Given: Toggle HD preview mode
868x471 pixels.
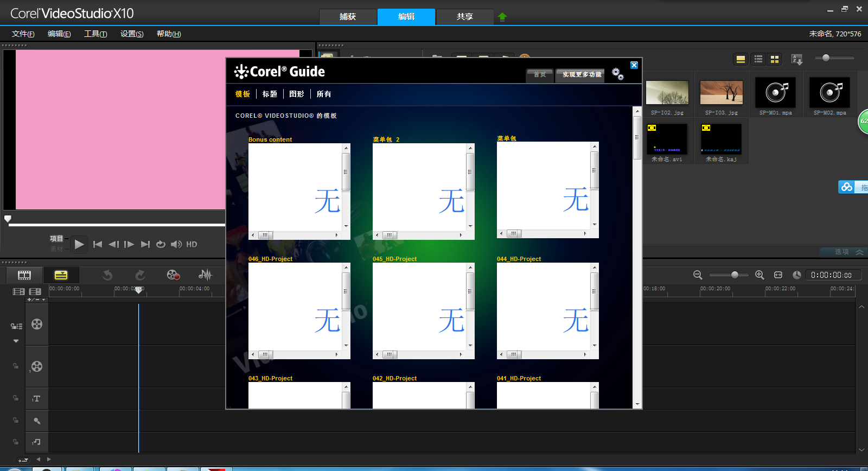Looking at the screenshot, I should pyautogui.click(x=192, y=244).
